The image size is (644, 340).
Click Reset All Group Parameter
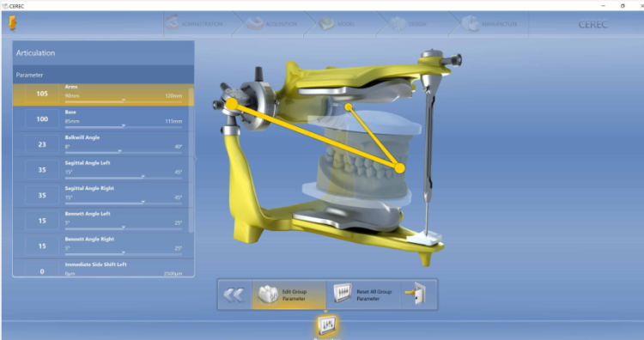[x=363, y=294]
